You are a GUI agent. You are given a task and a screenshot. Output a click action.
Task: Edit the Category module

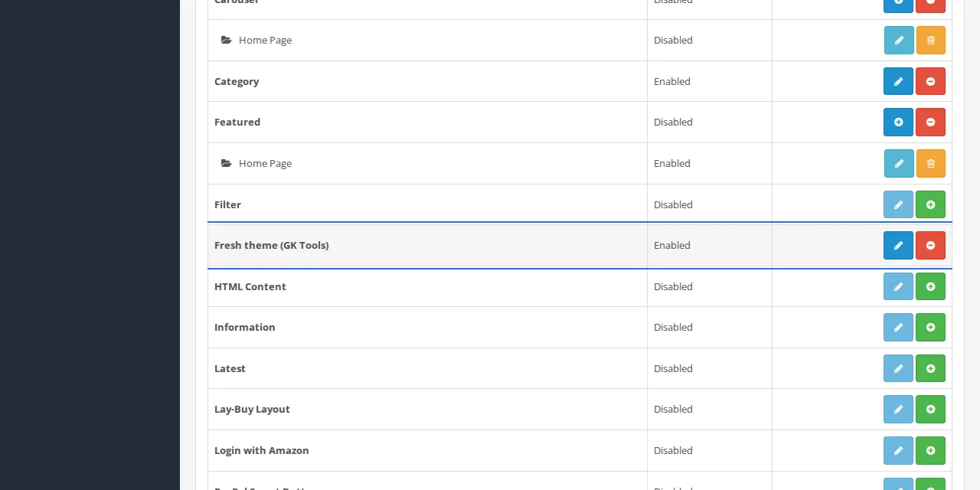899,81
